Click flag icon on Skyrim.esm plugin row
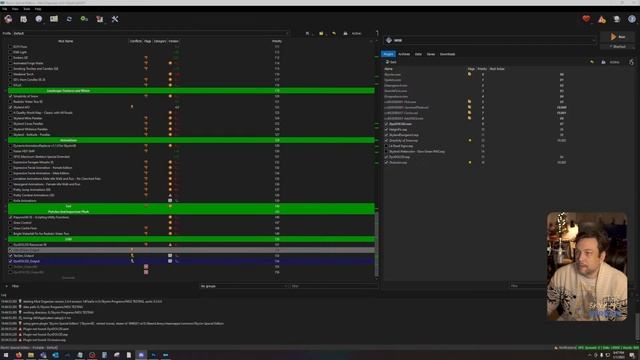 (x=469, y=74)
